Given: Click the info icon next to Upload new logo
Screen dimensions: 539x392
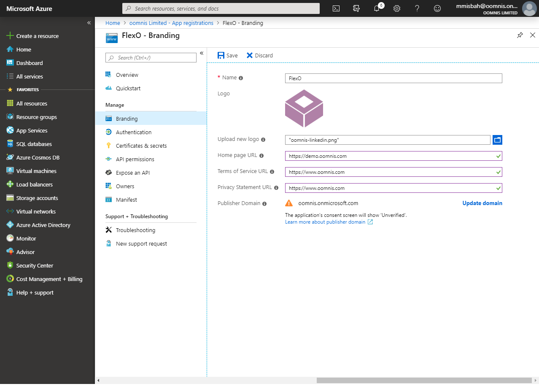Looking at the screenshot, I should (263, 140).
